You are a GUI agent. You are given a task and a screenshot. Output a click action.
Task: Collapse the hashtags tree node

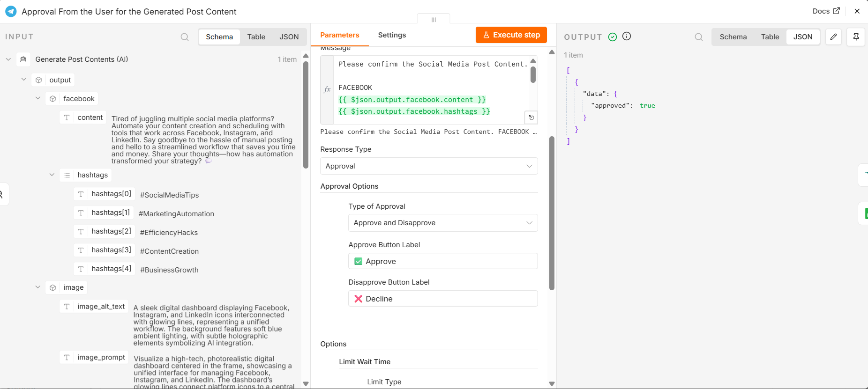point(52,175)
